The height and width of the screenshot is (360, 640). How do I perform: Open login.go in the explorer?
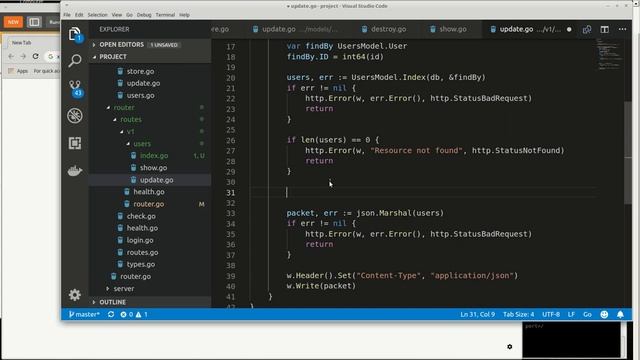coord(149,240)
